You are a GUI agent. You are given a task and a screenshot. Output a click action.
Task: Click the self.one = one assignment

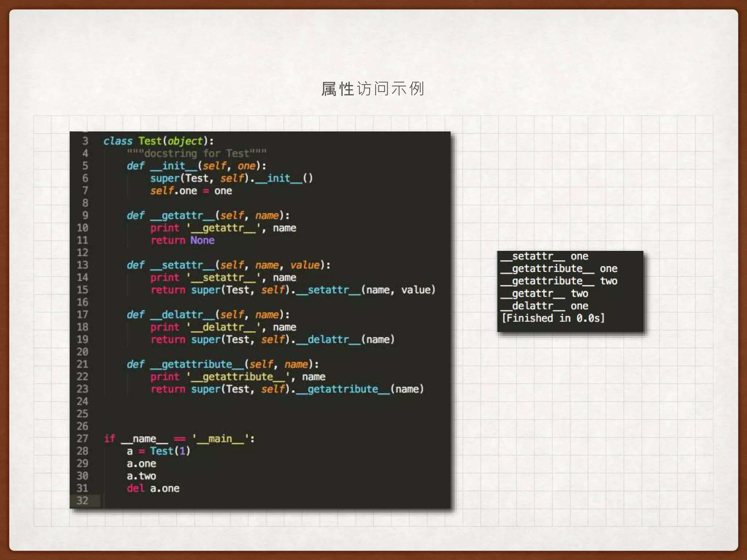click(191, 191)
